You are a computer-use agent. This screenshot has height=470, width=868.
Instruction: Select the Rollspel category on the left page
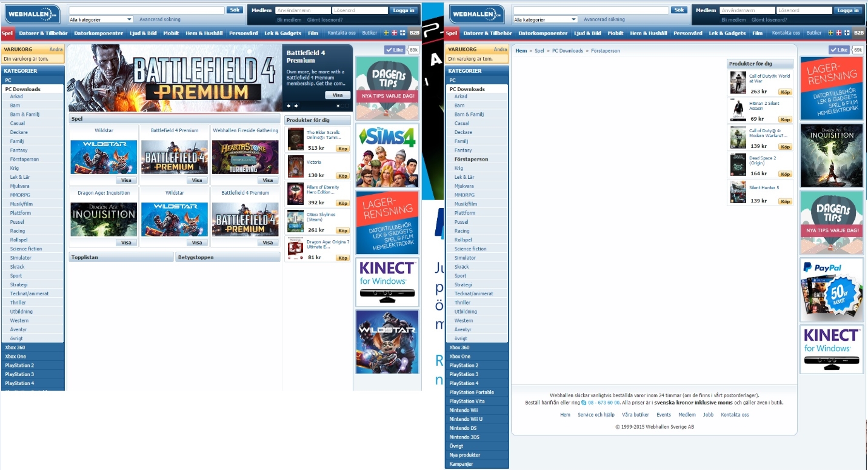click(19, 240)
